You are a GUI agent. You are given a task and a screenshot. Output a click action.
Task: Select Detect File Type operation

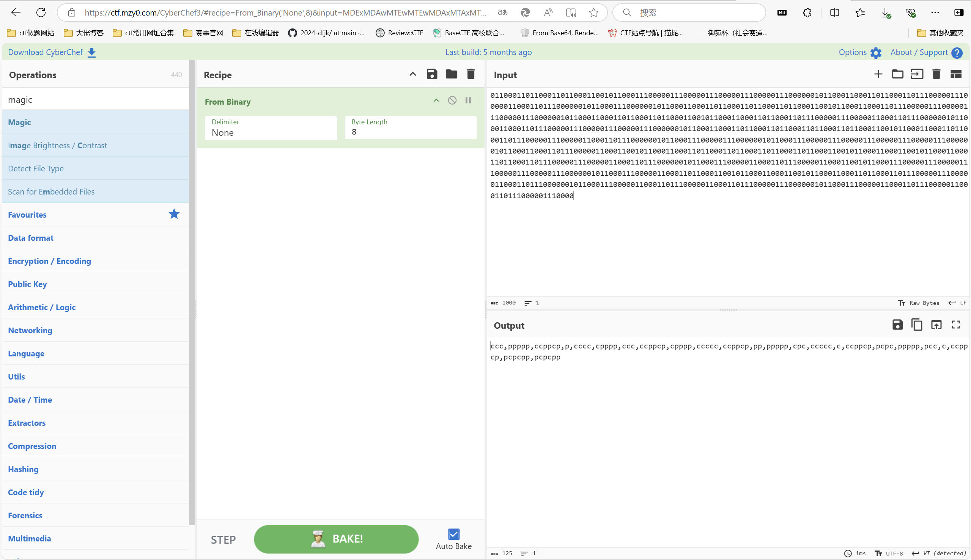[x=96, y=168]
